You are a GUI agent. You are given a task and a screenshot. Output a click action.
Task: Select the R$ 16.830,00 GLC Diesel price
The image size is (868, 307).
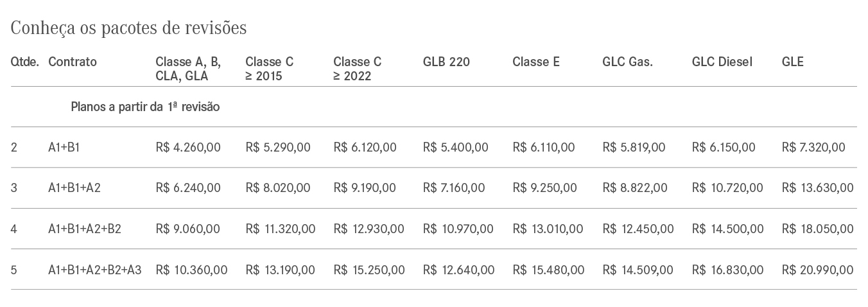click(x=728, y=270)
